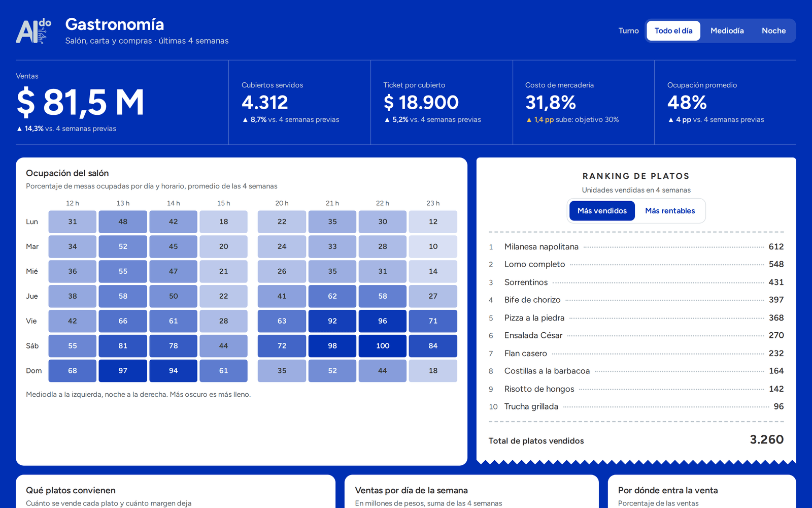Select the 'Todo el día' shift toggle
The width and height of the screenshot is (812, 508).
tap(673, 31)
